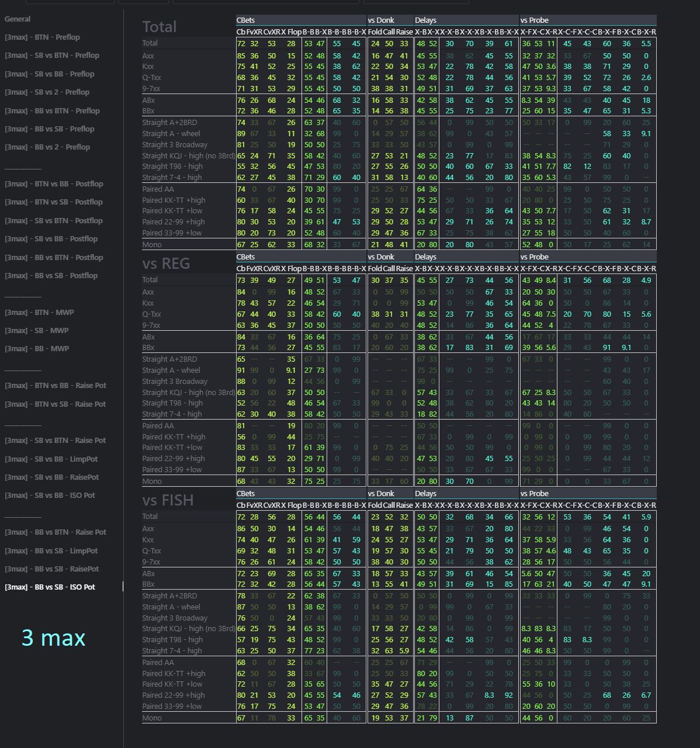This screenshot has width=700, height=748.
Task: Open the General section in the sidebar
Action: 18,19
